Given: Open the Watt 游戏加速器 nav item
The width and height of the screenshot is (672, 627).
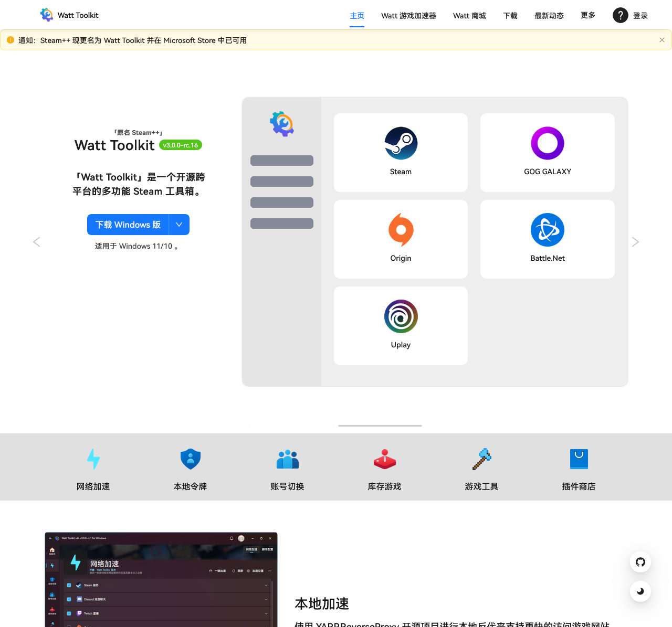Looking at the screenshot, I should 408,16.
